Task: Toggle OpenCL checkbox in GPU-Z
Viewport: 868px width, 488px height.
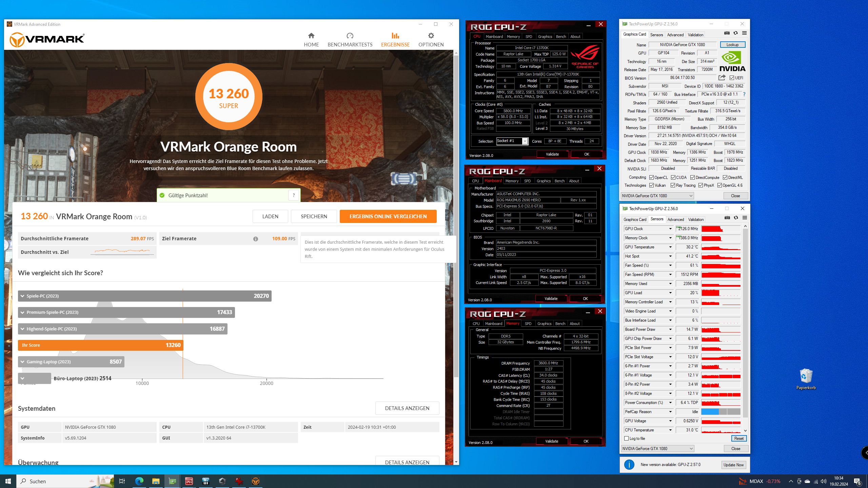Action: click(x=651, y=178)
